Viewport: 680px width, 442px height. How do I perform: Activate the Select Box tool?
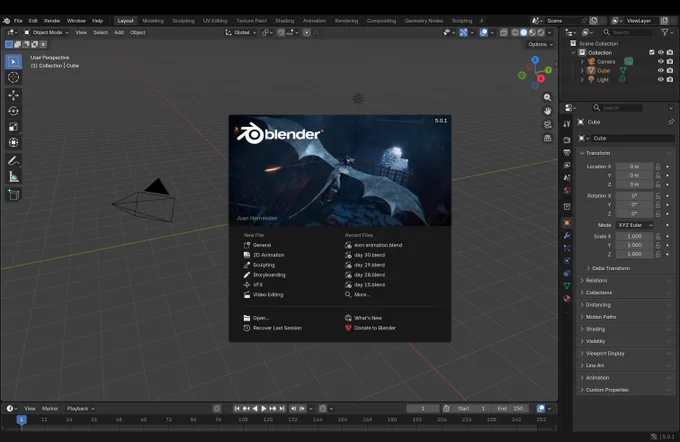coord(13,62)
